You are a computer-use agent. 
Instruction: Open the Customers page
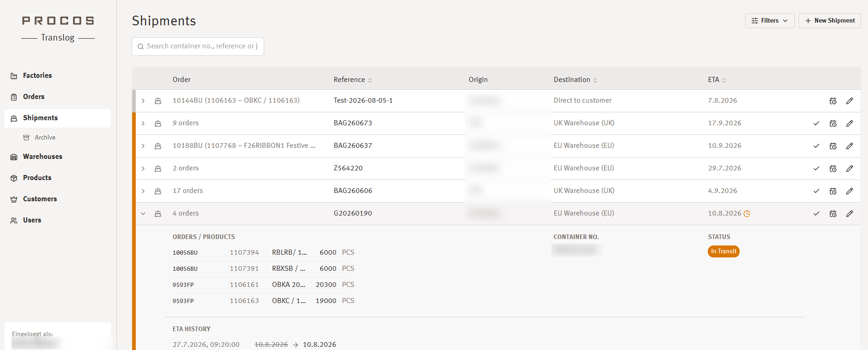(58, 199)
